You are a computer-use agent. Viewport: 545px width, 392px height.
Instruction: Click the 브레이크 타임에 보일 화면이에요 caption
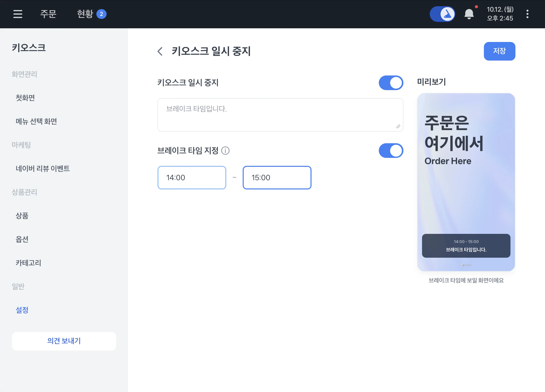click(466, 280)
